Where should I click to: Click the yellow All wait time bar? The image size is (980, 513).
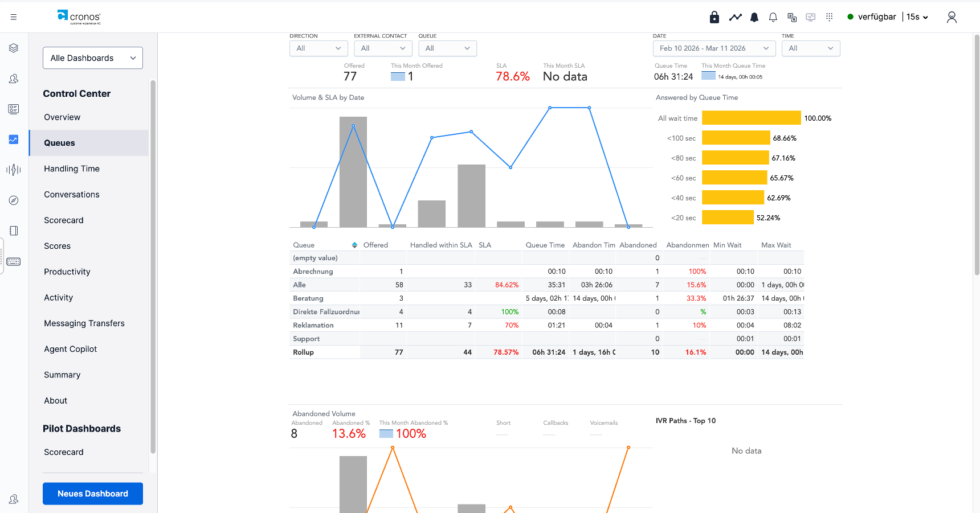tap(752, 118)
